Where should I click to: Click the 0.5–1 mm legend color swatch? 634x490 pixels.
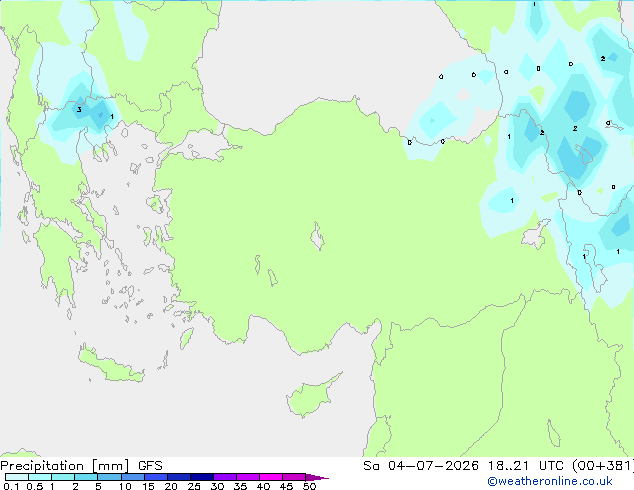pos(40,477)
